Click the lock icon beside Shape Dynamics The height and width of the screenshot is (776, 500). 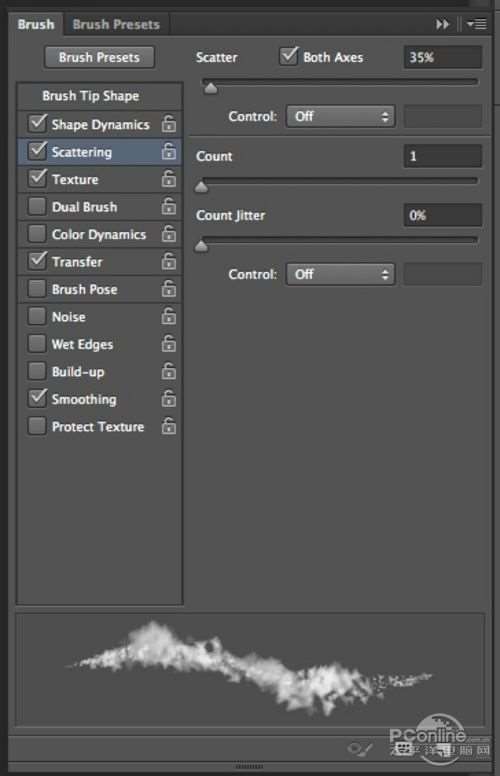[169, 124]
